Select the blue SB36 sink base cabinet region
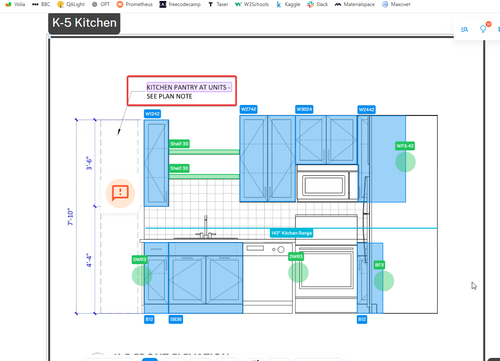Viewport: 500px width, 361px height. (x=206, y=278)
